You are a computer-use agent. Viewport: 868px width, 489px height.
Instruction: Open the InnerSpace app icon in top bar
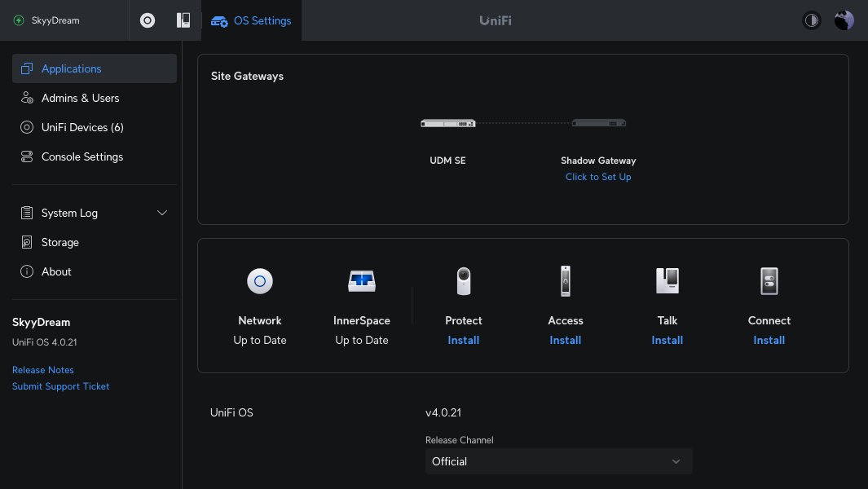tap(183, 20)
